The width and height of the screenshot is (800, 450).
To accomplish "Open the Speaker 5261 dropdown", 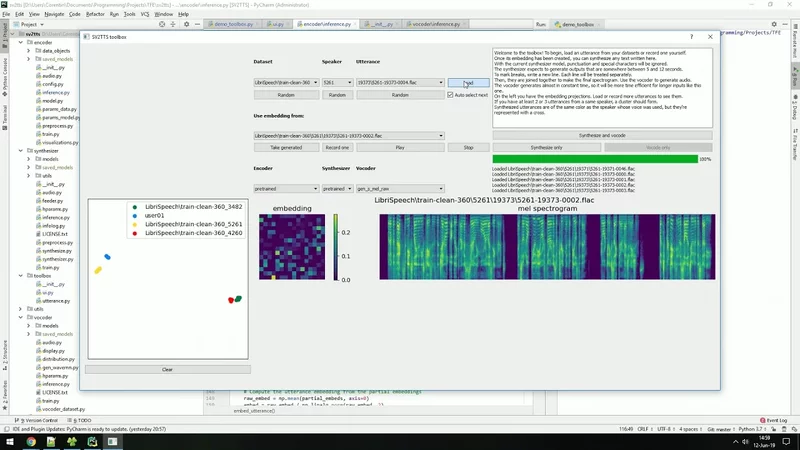I will (337, 83).
